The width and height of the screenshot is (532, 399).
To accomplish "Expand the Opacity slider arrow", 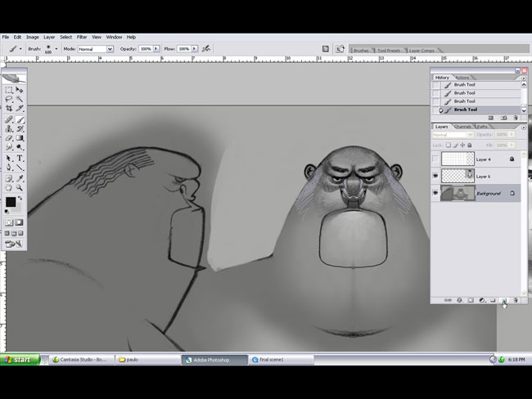I will coord(158,49).
